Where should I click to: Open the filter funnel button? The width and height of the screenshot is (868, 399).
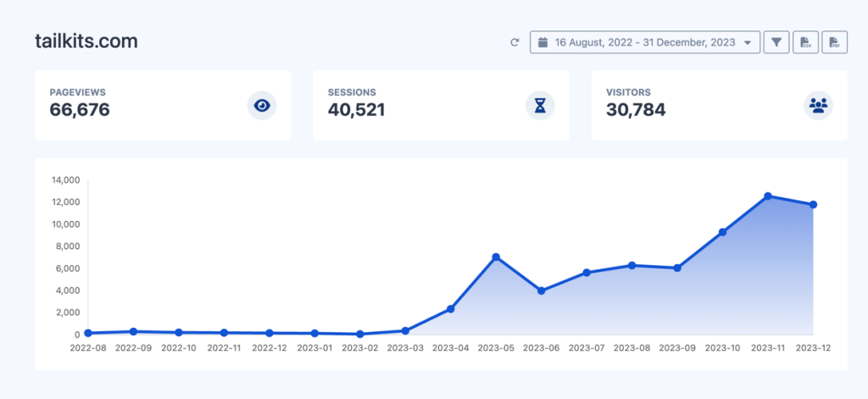click(x=776, y=42)
